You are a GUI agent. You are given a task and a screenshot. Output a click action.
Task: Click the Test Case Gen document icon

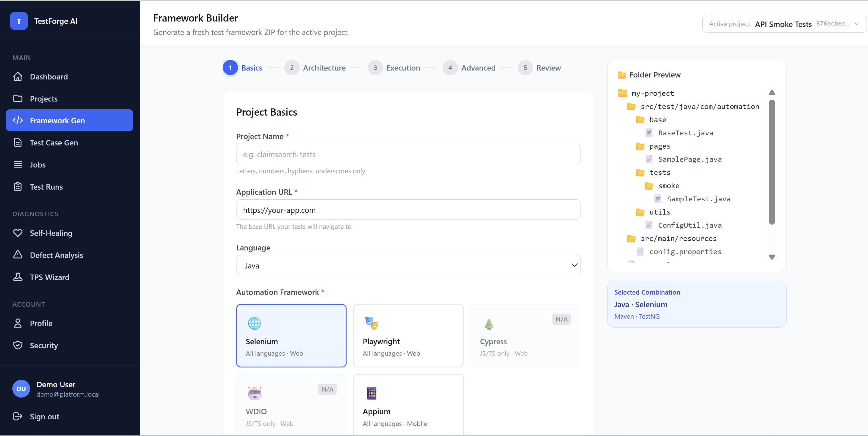(x=18, y=142)
